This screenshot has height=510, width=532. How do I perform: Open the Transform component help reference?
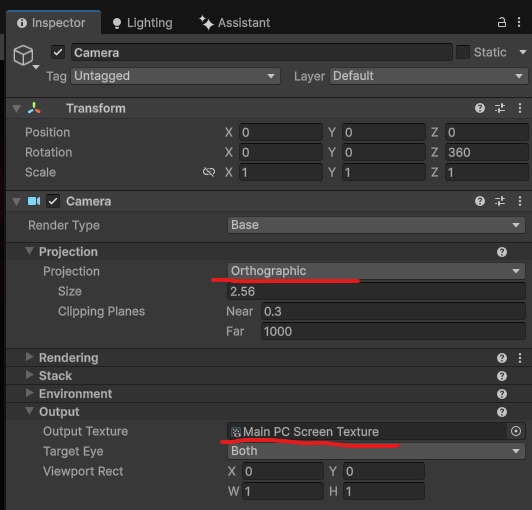480,108
